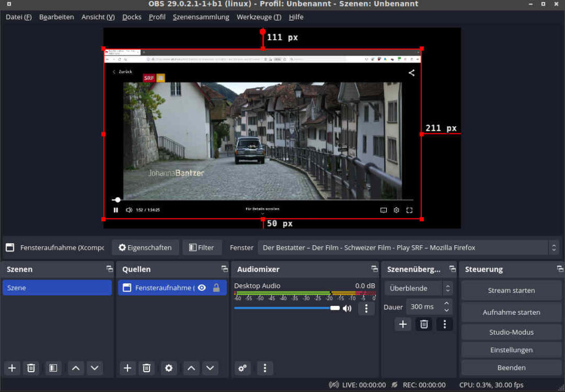Open source properties gear in Quellen panel

pyautogui.click(x=169, y=368)
